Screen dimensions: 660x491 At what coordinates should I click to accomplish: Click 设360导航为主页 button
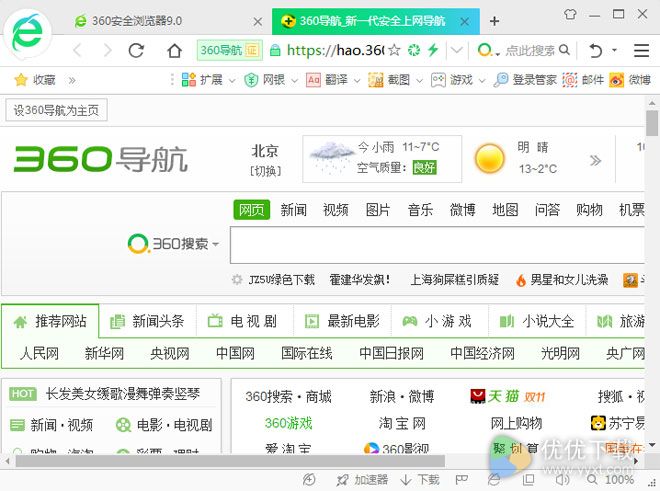[56, 110]
